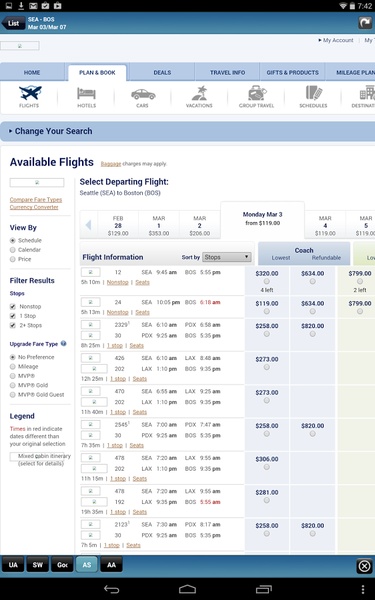Select No Preference upgrade radio
This screenshot has width=375, height=600.
[13, 357]
